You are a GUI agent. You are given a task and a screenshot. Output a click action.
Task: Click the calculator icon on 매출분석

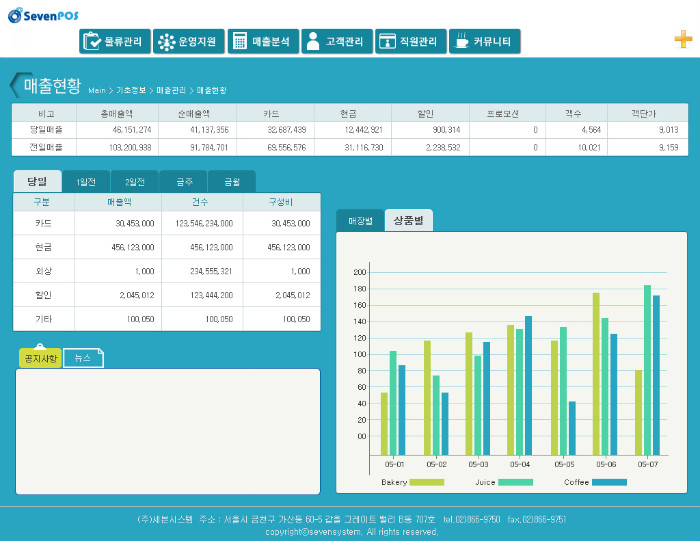point(240,42)
